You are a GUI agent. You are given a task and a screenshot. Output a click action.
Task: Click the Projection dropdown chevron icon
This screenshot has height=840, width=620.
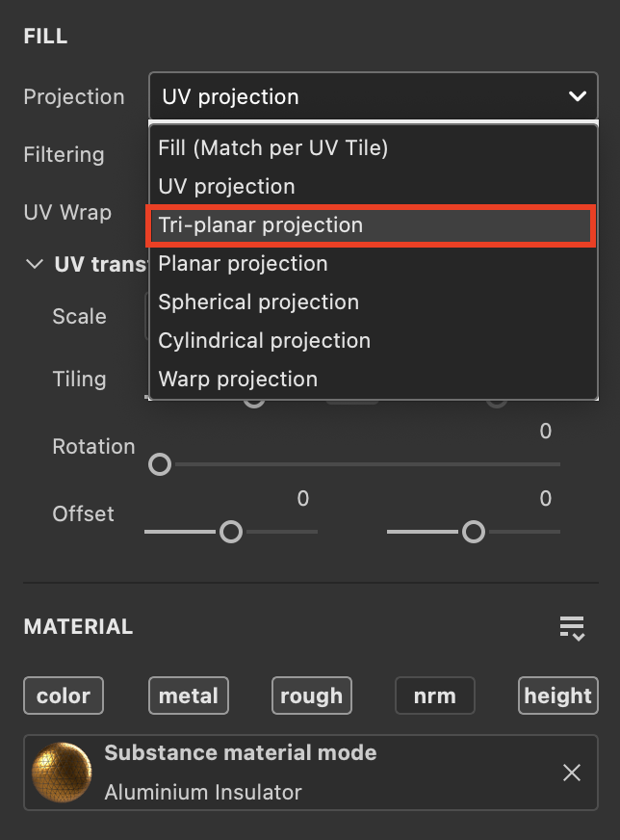pos(578,96)
